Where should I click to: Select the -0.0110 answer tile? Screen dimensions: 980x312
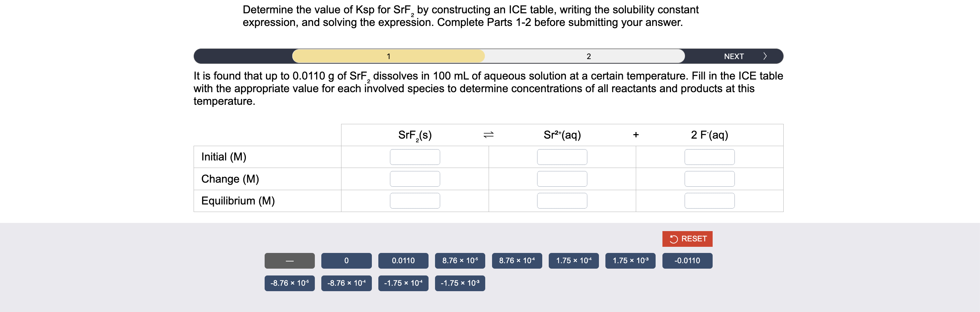point(687,260)
